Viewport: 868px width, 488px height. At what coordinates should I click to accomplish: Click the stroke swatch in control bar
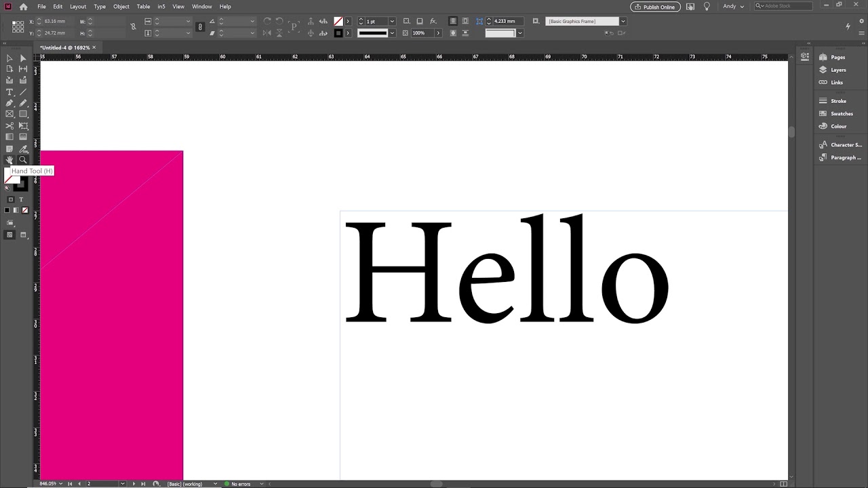click(338, 33)
